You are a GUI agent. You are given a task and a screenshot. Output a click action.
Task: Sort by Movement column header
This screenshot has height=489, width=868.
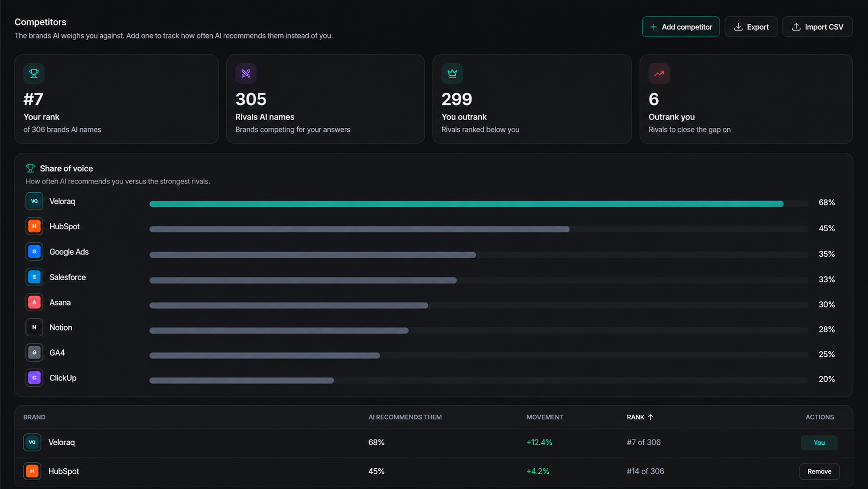545,417
